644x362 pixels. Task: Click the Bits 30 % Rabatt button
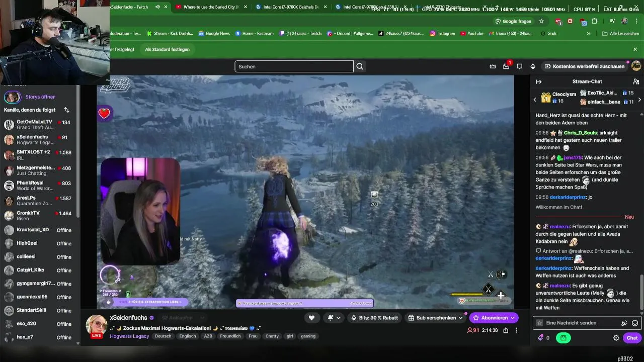[x=374, y=318]
